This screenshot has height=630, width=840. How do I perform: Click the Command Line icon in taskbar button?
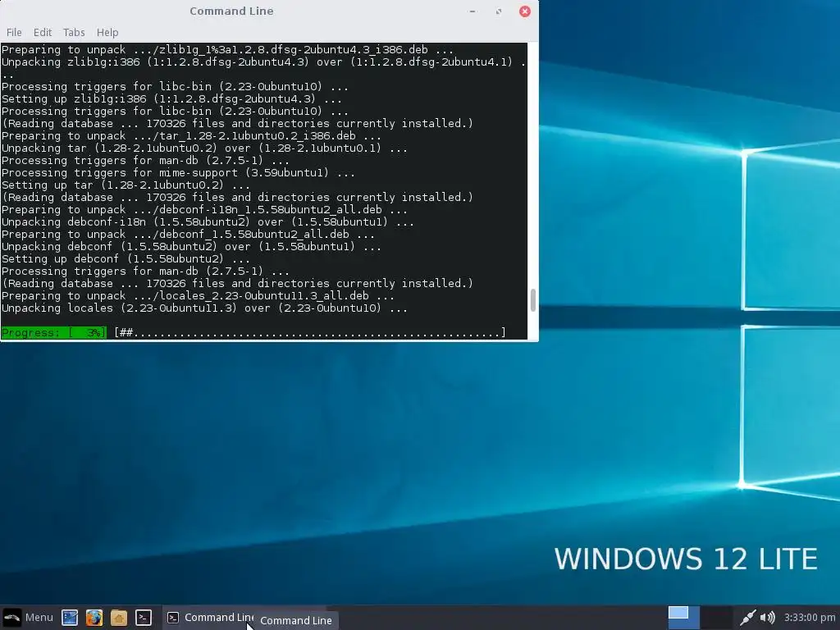[173, 618]
